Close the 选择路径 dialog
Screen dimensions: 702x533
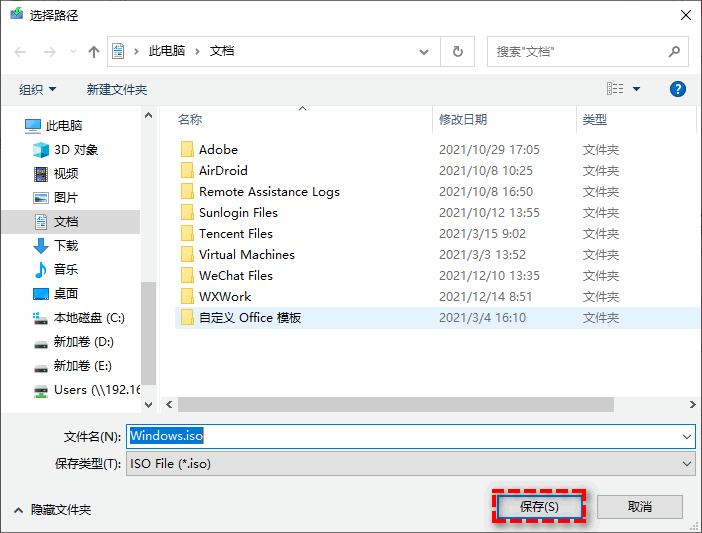pyautogui.click(x=685, y=15)
